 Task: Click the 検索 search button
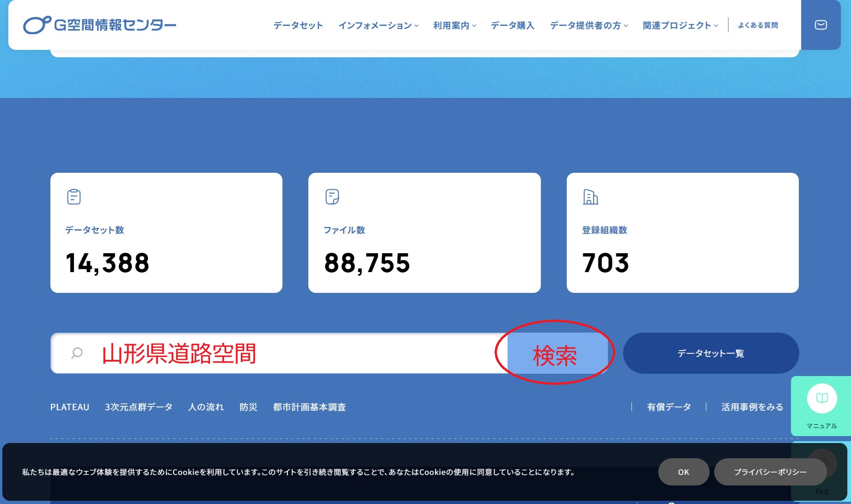556,353
